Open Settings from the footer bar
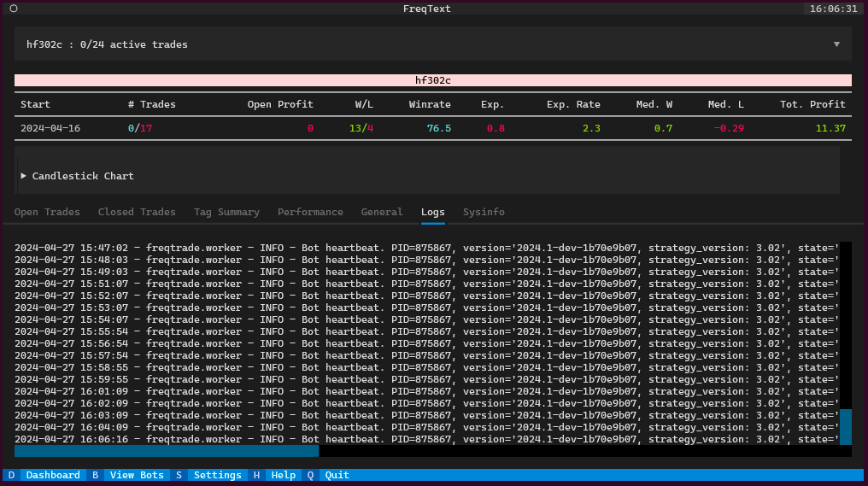 (218, 475)
